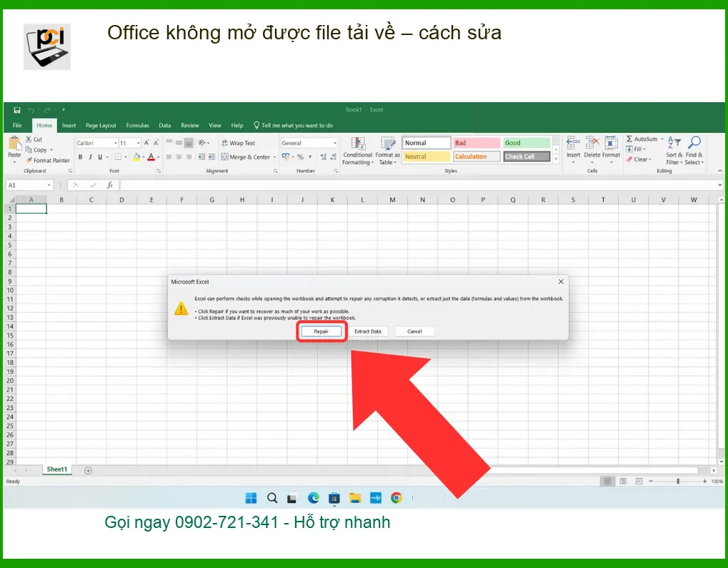Image resolution: width=728 pixels, height=568 pixels.
Task: Open Format as Table gallery
Action: click(x=387, y=151)
